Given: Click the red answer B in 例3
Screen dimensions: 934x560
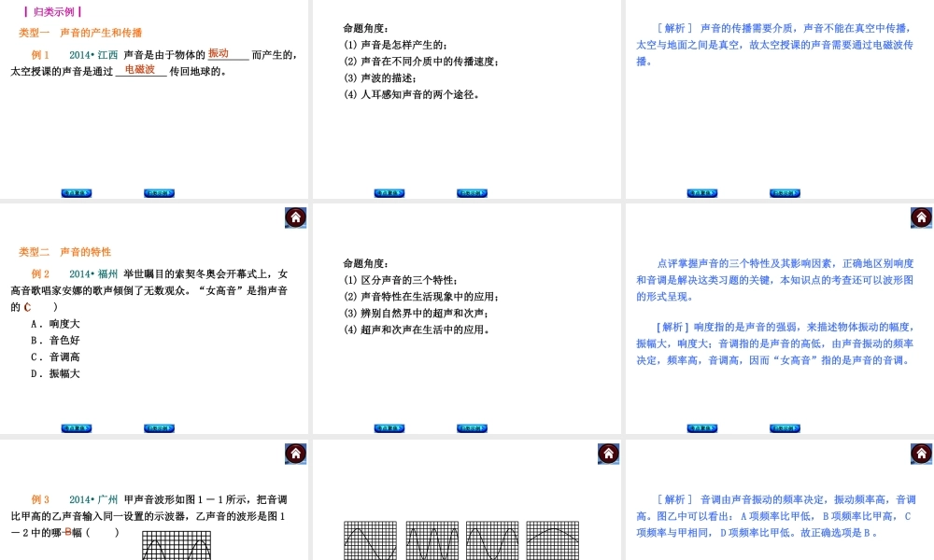Looking at the screenshot, I should pos(68,532).
